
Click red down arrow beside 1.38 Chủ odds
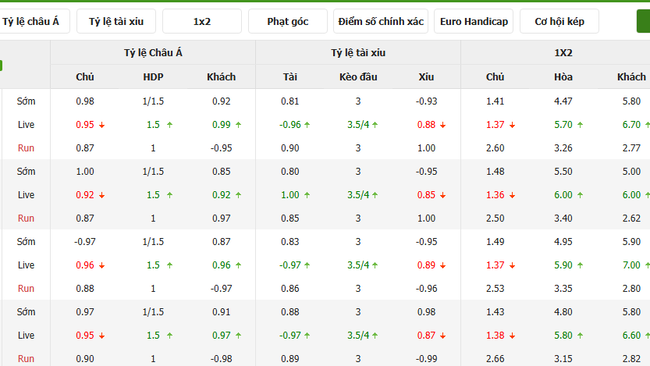coord(512,335)
